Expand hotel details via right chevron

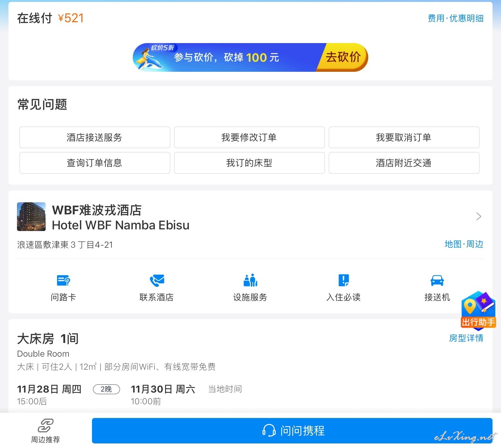click(x=478, y=217)
